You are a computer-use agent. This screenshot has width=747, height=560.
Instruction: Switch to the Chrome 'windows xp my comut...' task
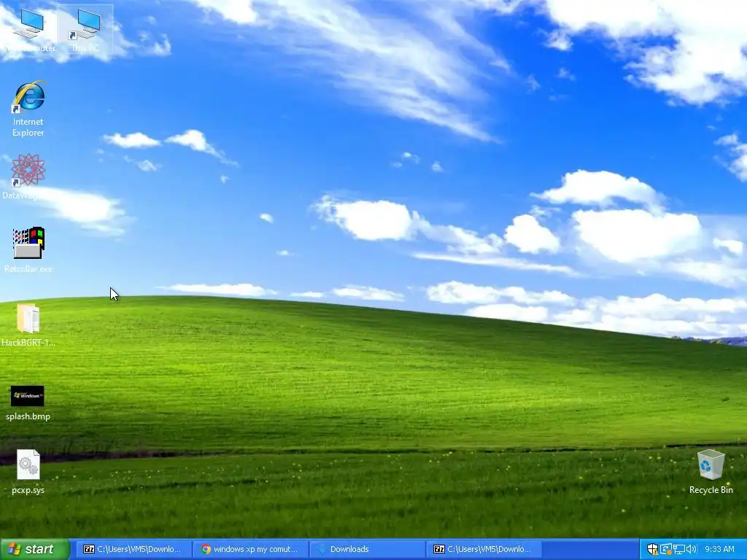(249, 549)
